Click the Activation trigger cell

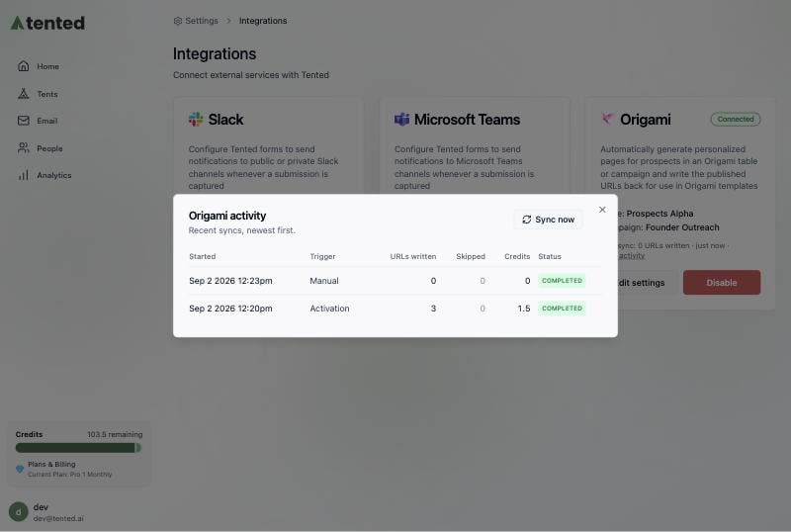[x=329, y=309]
